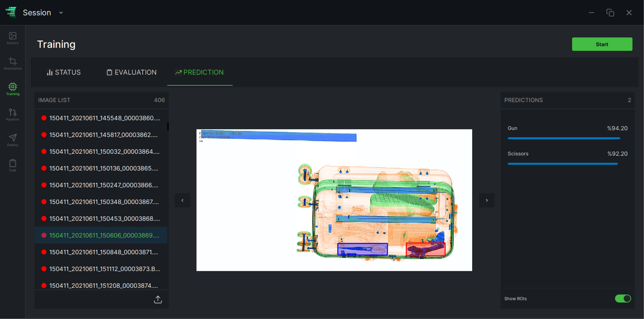This screenshot has height=319, width=644.
Task: Click the IMAGE LIST header
Action: coord(101,100)
